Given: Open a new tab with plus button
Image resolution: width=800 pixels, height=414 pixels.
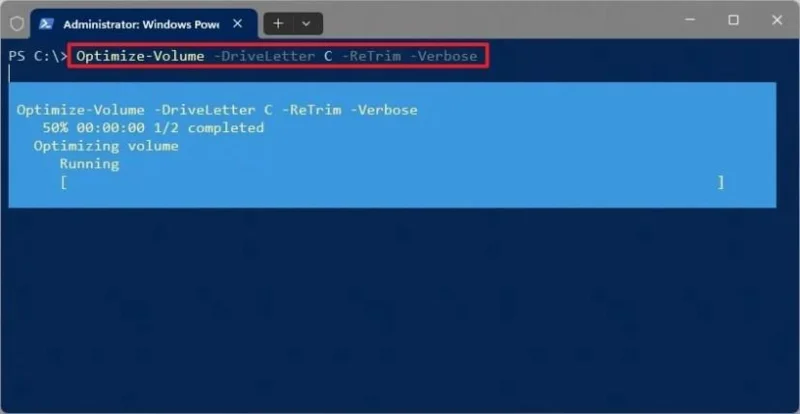Looking at the screenshot, I should pyautogui.click(x=278, y=23).
